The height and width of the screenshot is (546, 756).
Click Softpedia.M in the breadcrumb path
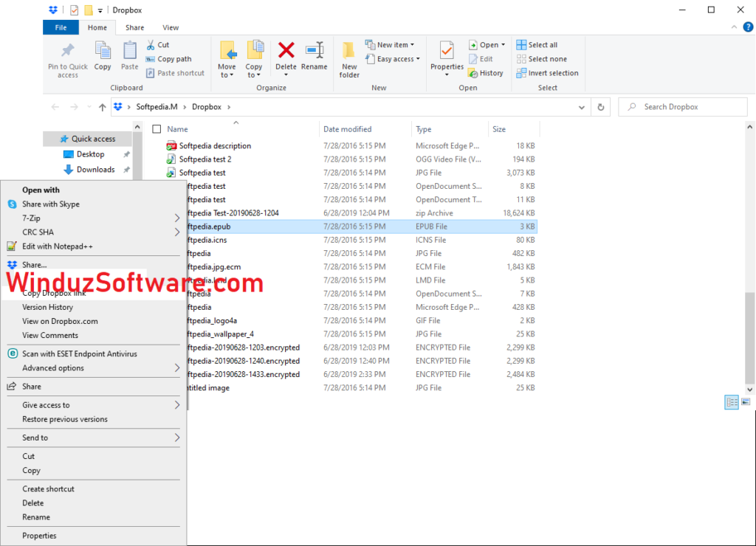coord(157,107)
